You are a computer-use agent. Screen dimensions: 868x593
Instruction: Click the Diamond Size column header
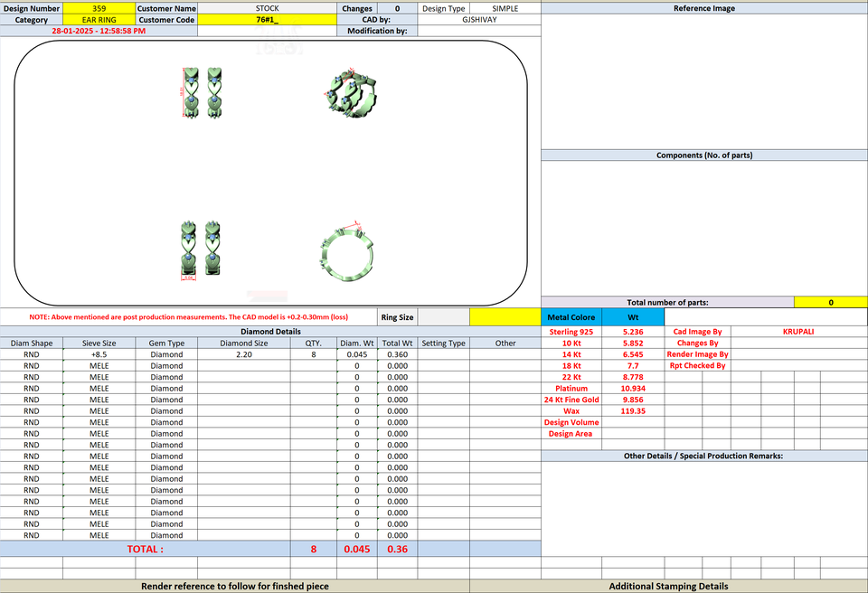click(244, 344)
